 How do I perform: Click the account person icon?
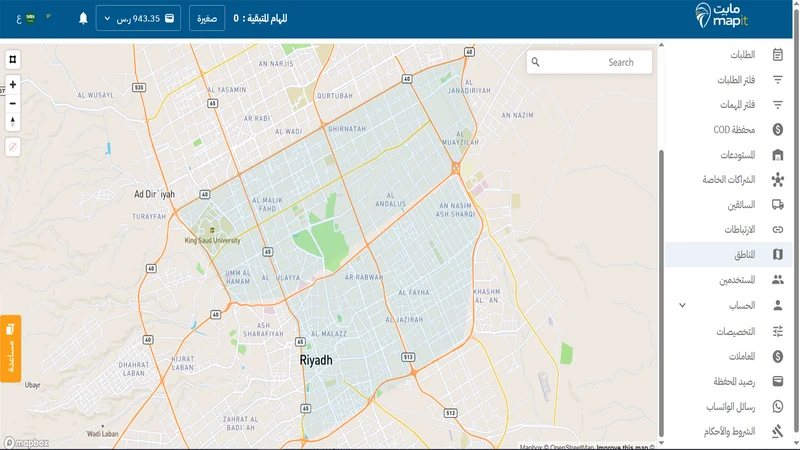click(778, 305)
